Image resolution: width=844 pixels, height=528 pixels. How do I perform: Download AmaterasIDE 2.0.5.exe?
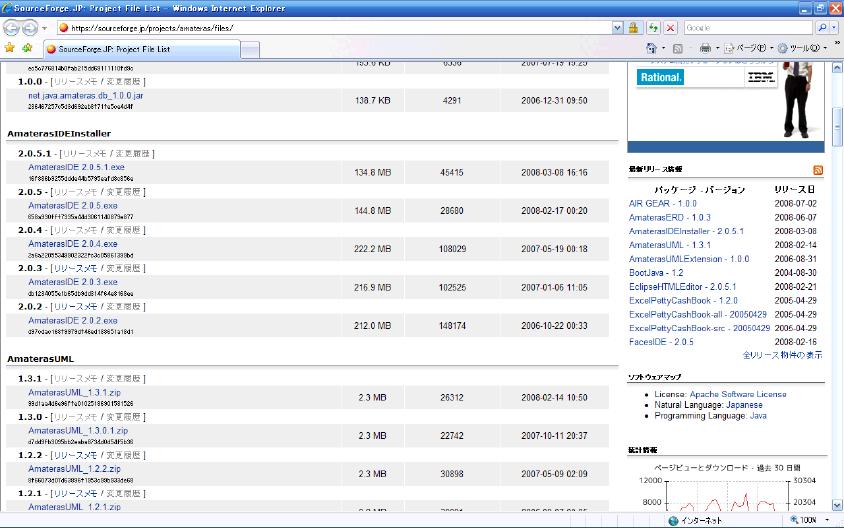73,206
